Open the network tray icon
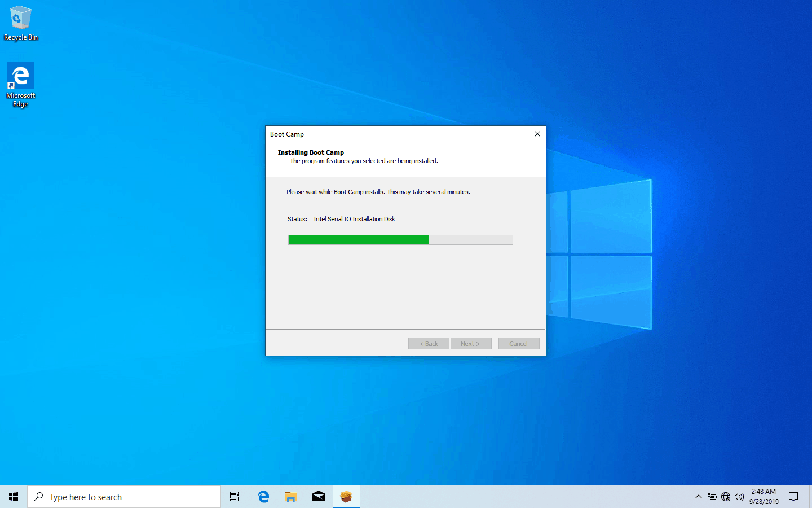 (726, 497)
